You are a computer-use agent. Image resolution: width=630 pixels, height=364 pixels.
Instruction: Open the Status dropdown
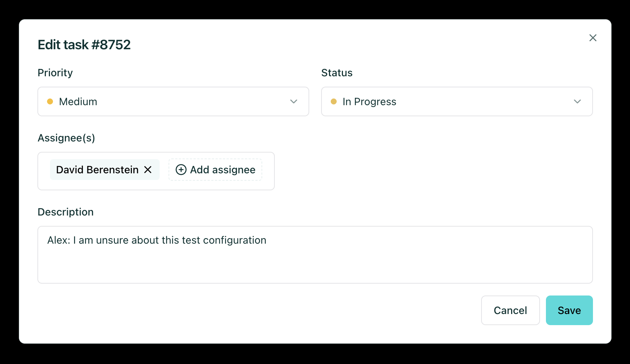457,101
